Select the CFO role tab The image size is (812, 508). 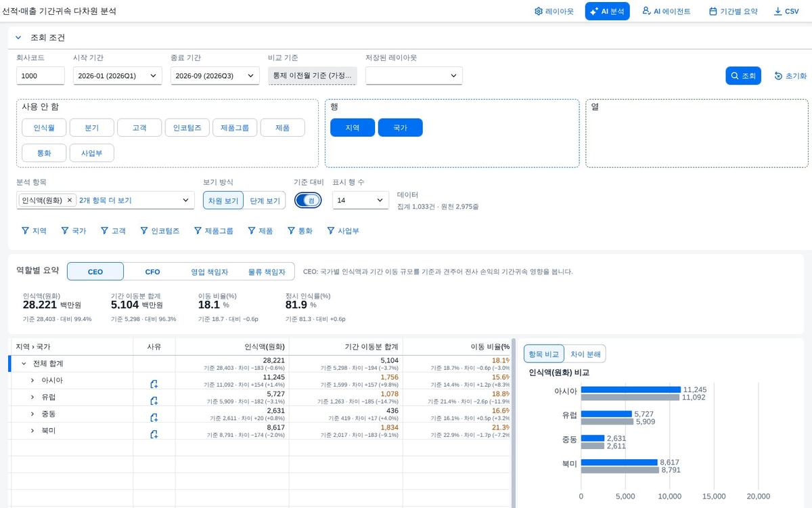[x=153, y=272]
